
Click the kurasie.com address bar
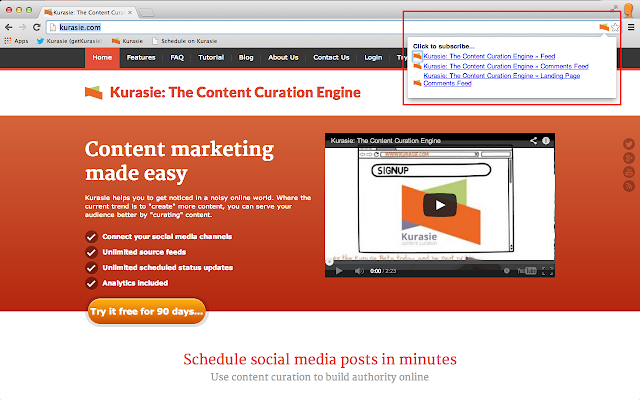[x=322, y=27]
